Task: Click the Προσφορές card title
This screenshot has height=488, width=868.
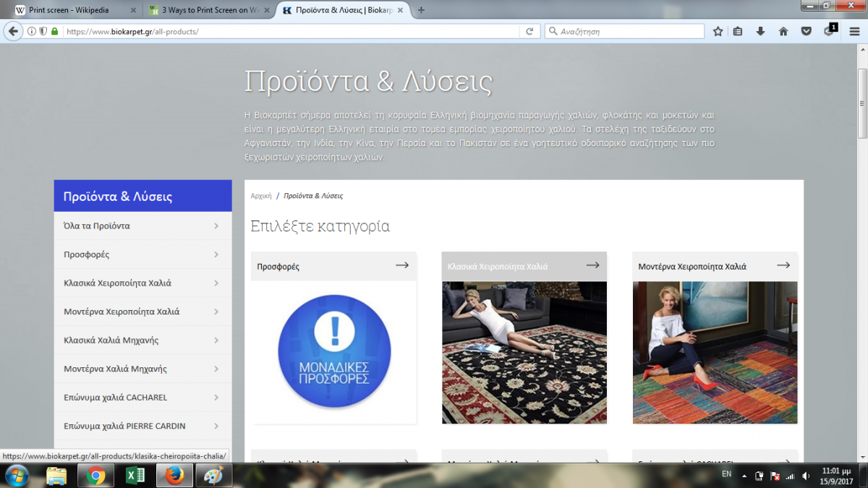Action: point(278,267)
